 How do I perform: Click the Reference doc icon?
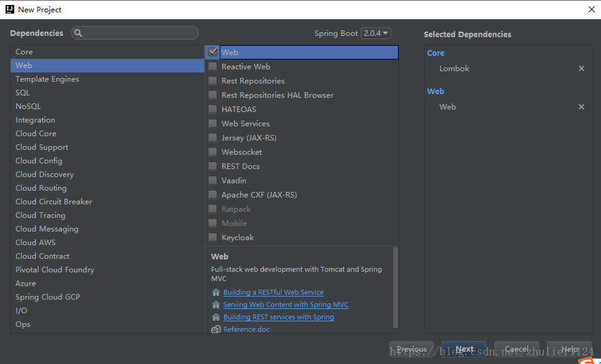tap(215, 329)
